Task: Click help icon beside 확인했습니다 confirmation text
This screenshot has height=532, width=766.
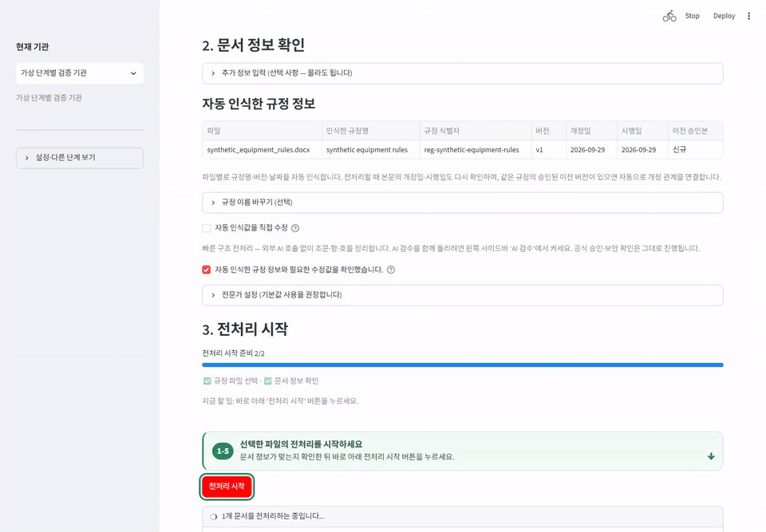Action: click(x=391, y=270)
